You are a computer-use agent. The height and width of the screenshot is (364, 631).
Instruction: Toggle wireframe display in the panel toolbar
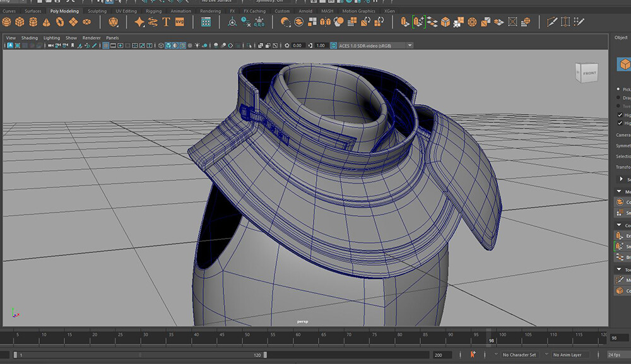click(x=161, y=45)
